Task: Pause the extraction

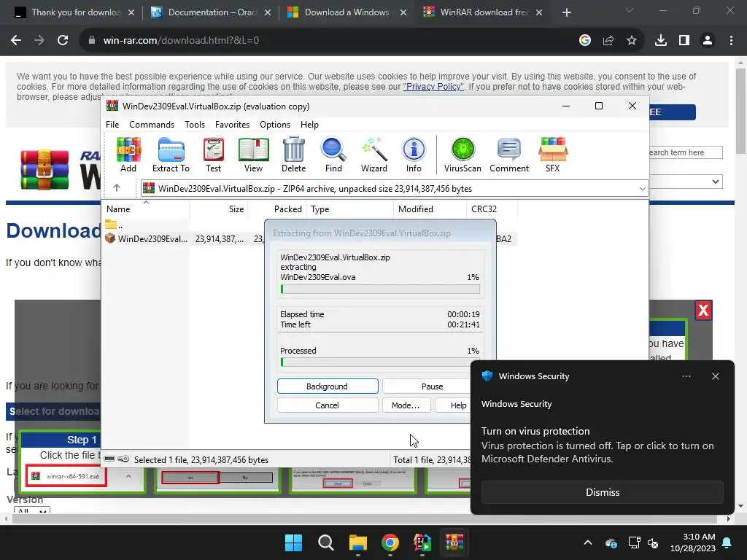Action: point(426,386)
